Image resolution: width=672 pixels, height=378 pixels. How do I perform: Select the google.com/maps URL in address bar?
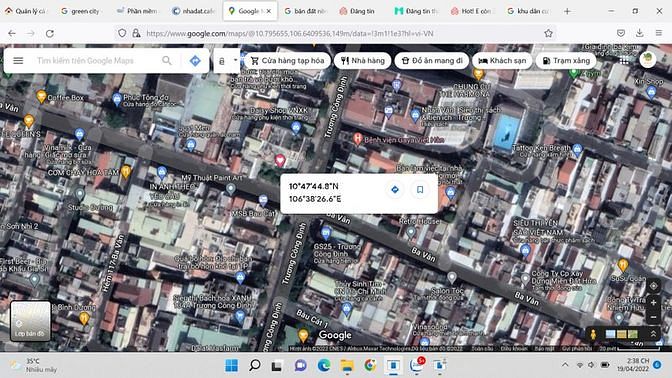coord(290,33)
